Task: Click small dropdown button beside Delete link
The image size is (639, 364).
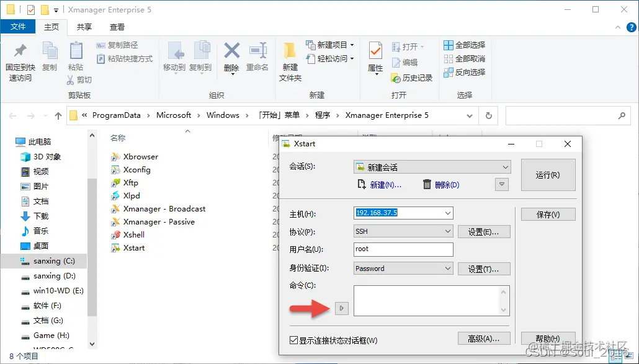Action: pos(502,184)
